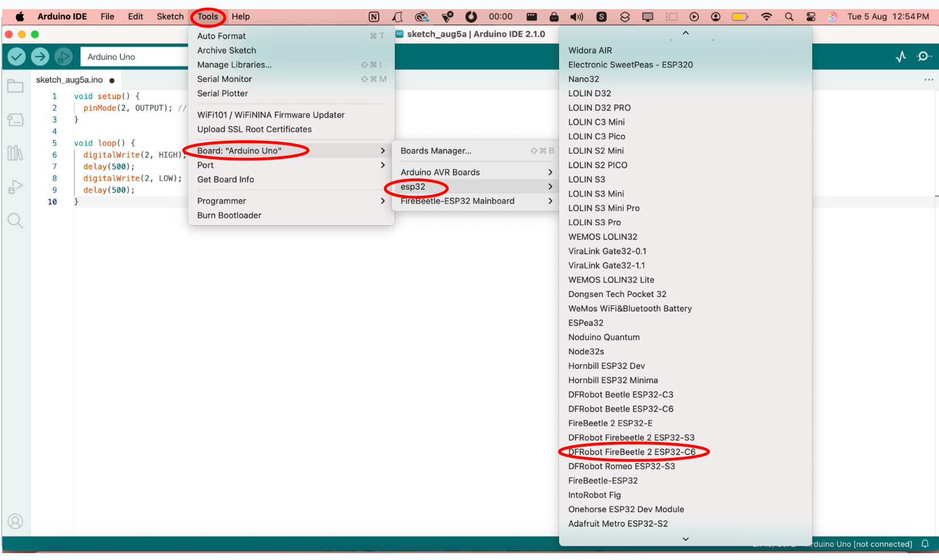Launch Serial Monitor from the Tools menu
This screenshot has width=939, height=560.
pyautogui.click(x=291, y=79)
